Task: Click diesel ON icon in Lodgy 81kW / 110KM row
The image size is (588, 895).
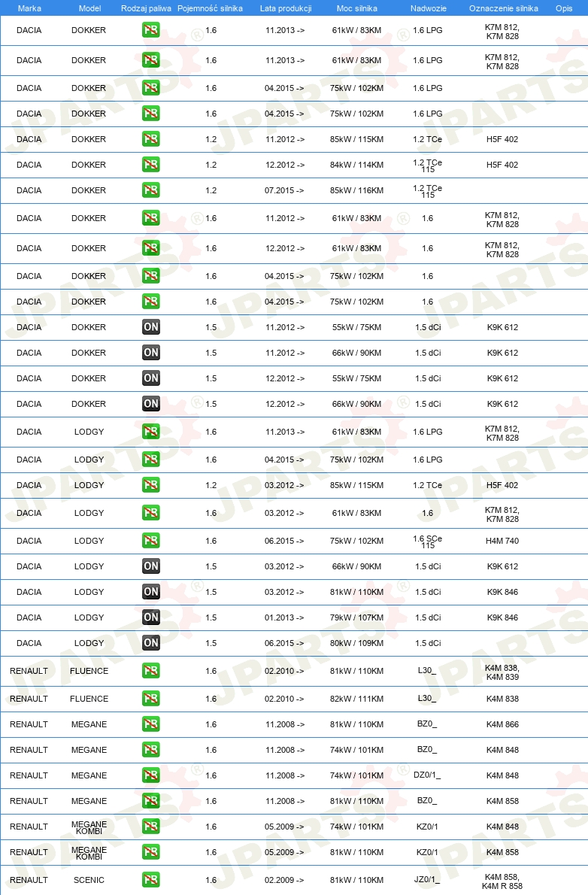Action: click(x=150, y=592)
